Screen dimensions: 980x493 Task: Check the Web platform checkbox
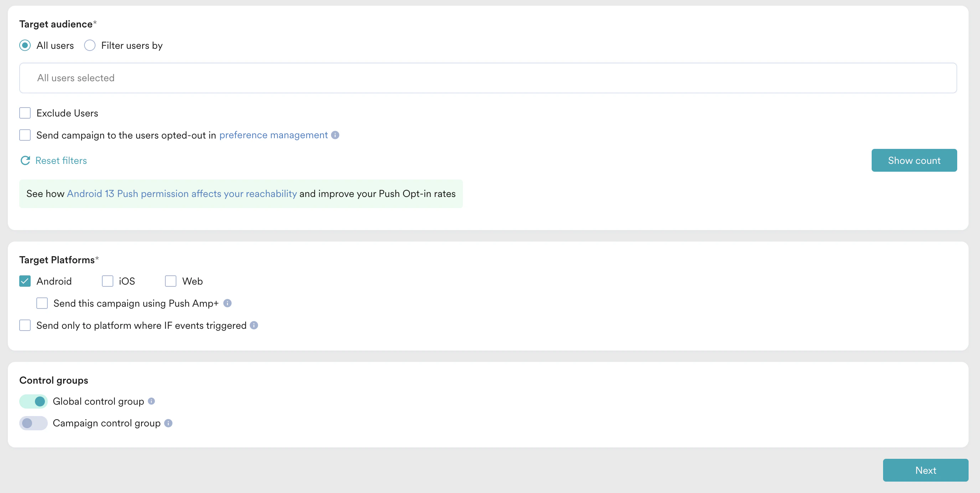click(x=170, y=281)
